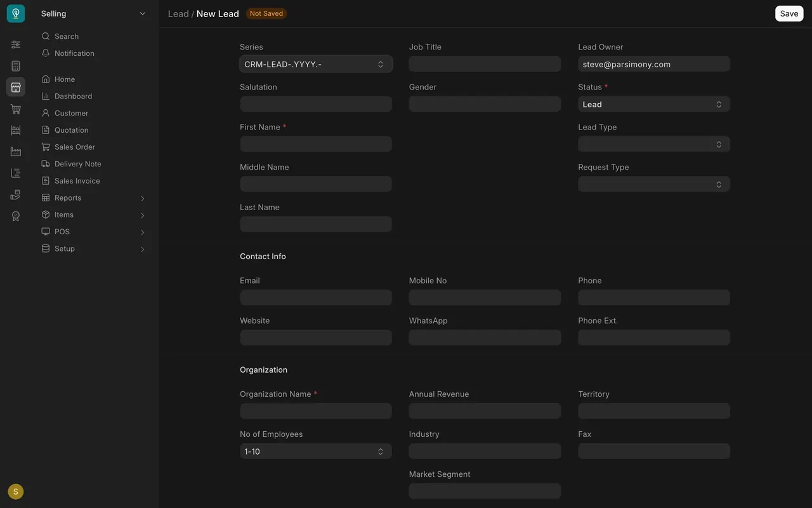
Task: Open the Request Type dropdown
Action: pos(654,184)
